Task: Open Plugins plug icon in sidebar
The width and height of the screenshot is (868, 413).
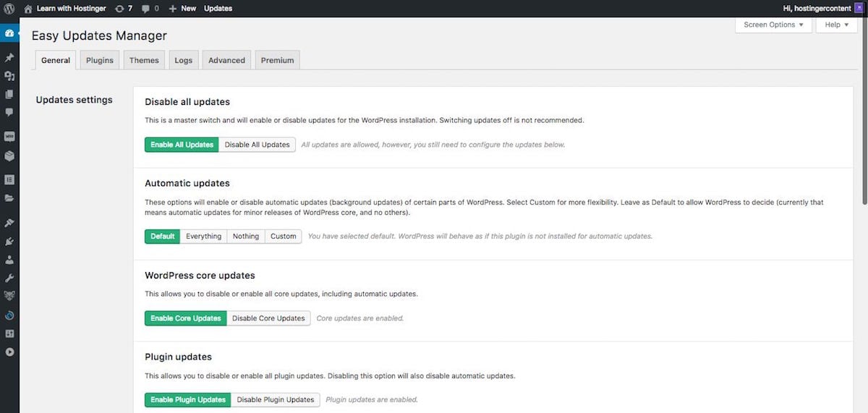Action: click(x=9, y=241)
